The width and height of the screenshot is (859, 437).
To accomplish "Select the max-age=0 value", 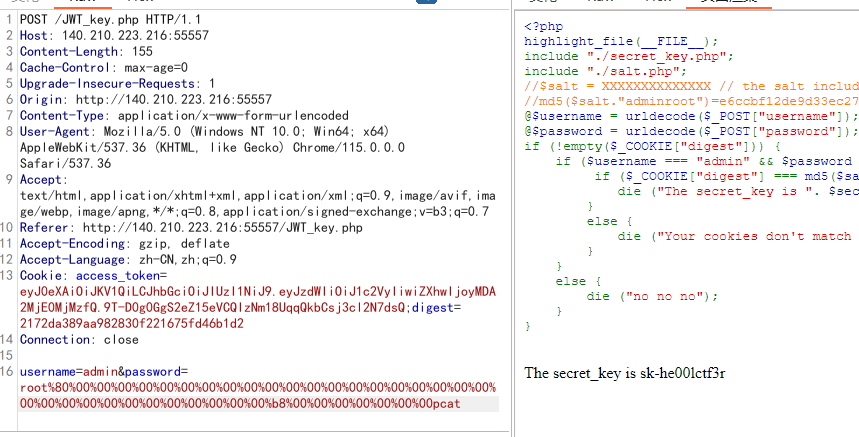I will 156,68.
